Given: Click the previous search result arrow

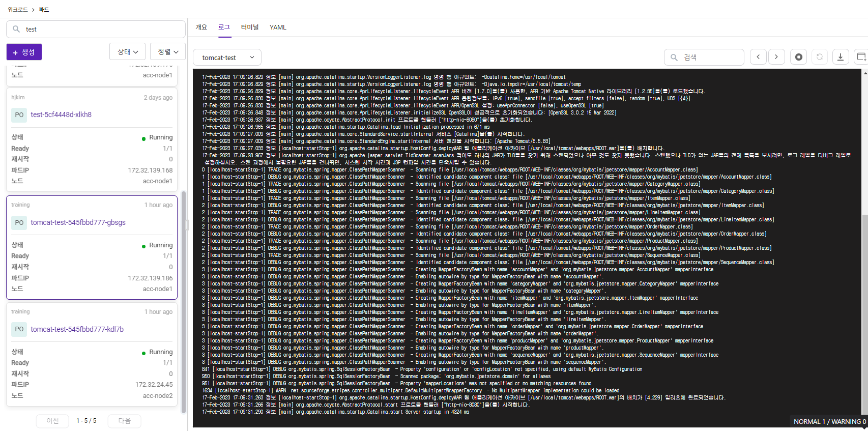Looking at the screenshot, I should tap(758, 57).
